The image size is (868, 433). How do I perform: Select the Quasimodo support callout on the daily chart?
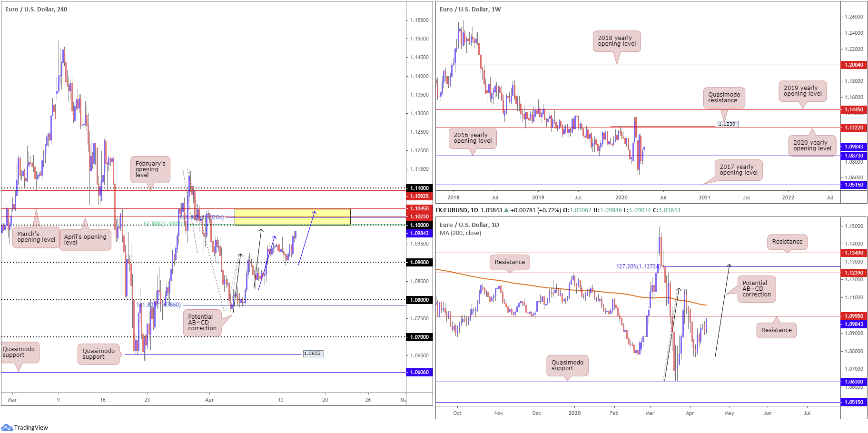point(567,365)
